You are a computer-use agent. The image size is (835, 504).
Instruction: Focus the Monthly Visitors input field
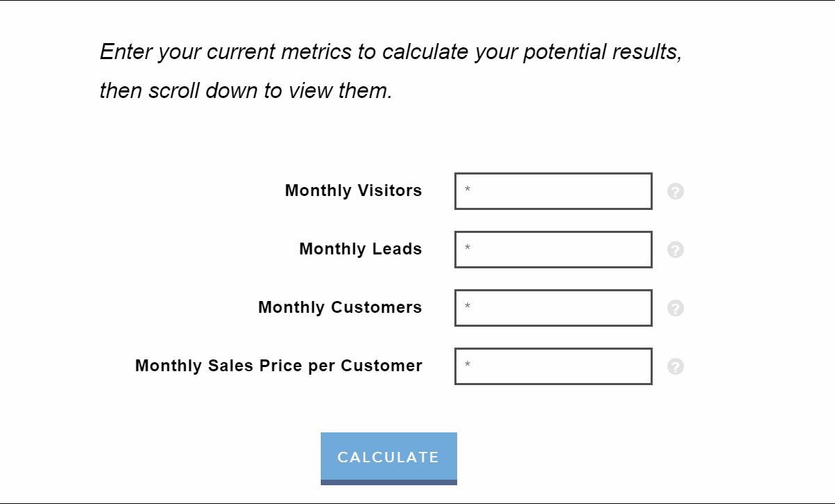pos(553,191)
